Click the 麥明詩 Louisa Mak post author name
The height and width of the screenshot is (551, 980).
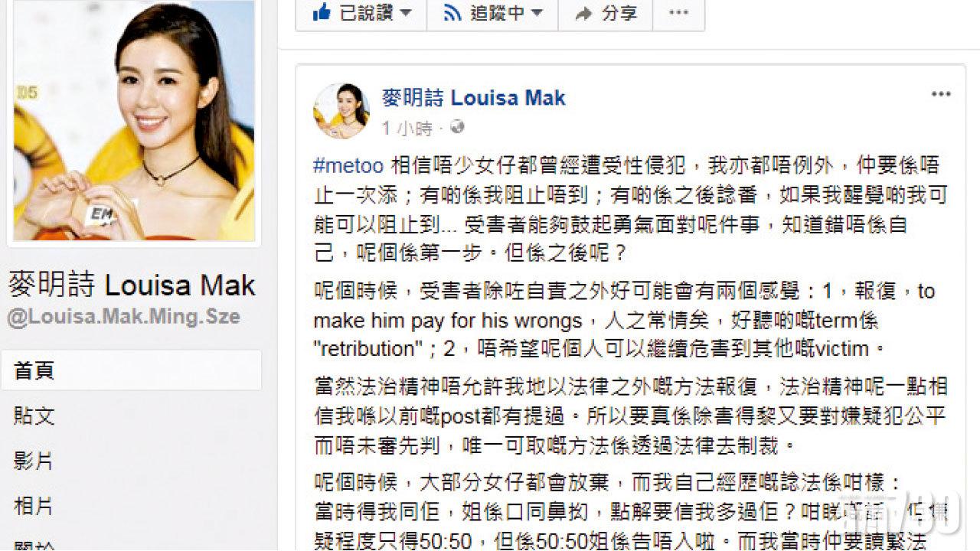click(474, 97)
